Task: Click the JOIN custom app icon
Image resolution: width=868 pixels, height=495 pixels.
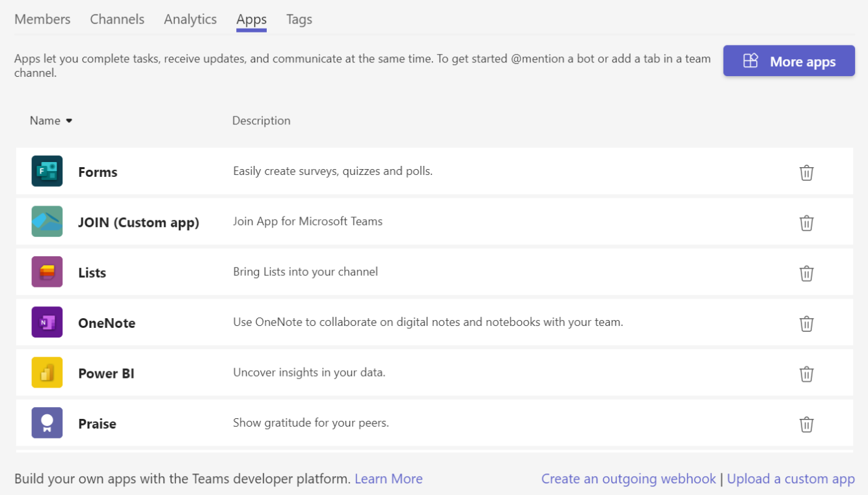Action: [47, 221]
